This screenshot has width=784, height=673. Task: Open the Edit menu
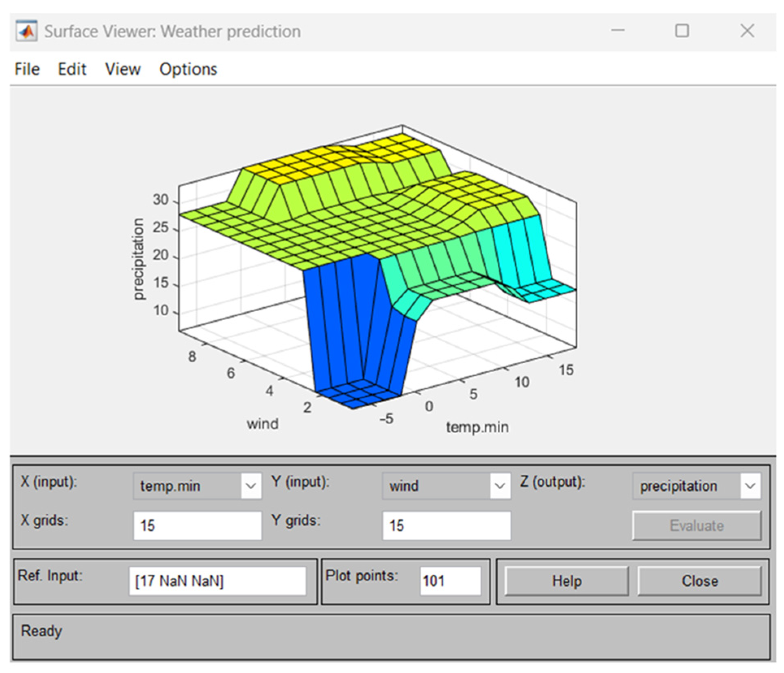pyautogui.click(x=72, y=69)
